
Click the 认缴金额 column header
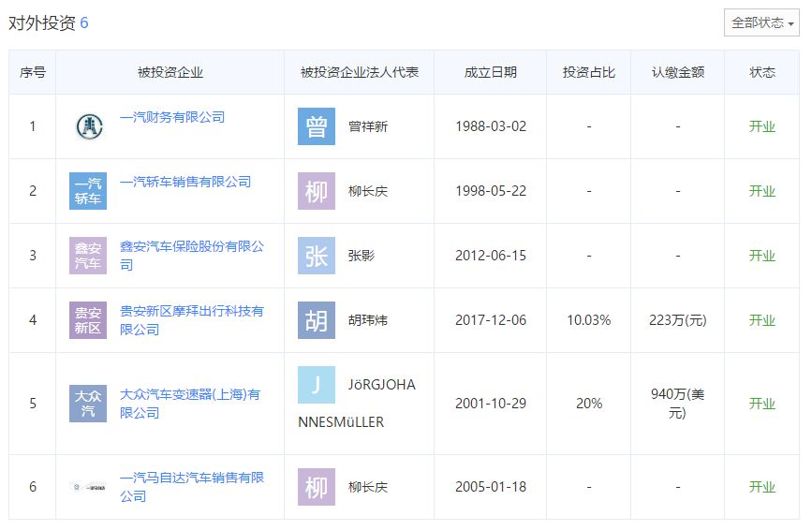tap(677, 72)
